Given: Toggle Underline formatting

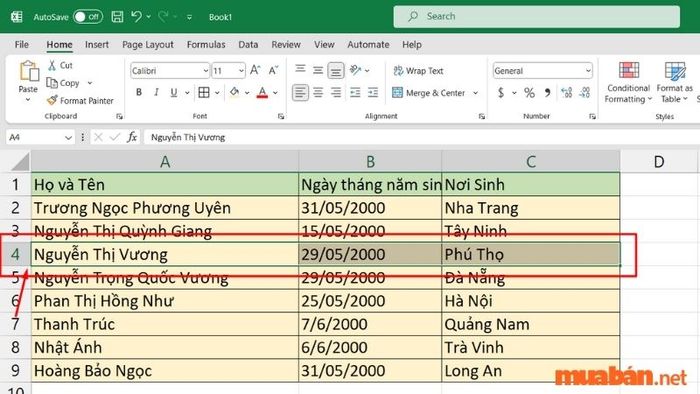Looking at the screenshot, I should (174, 92).
